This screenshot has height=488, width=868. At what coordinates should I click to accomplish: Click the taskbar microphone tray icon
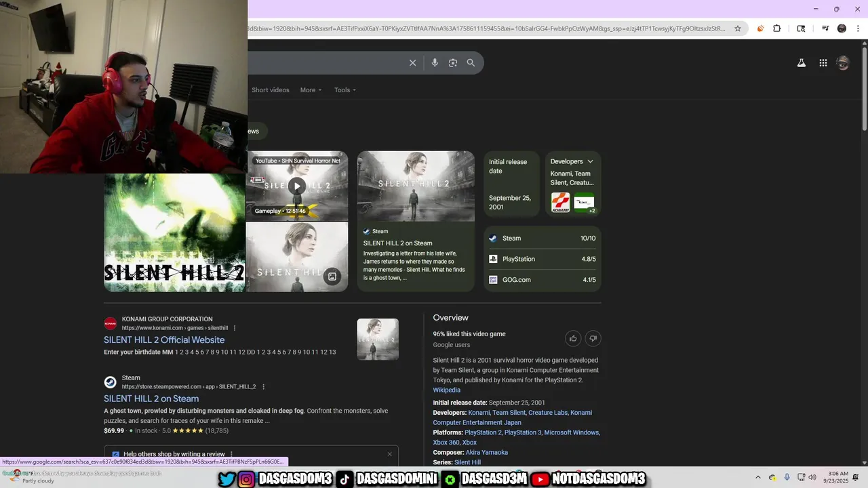coord(787,477)
